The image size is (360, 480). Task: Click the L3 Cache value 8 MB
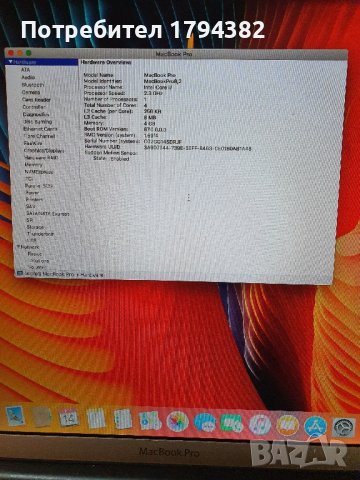[x=150, y=117]
